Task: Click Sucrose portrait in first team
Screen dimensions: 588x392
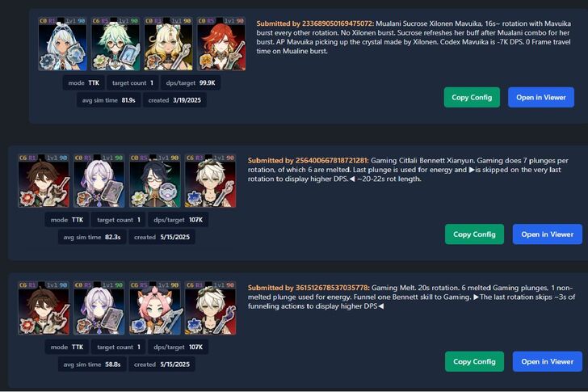Action: pyautogui.click(x=115, y=44)
